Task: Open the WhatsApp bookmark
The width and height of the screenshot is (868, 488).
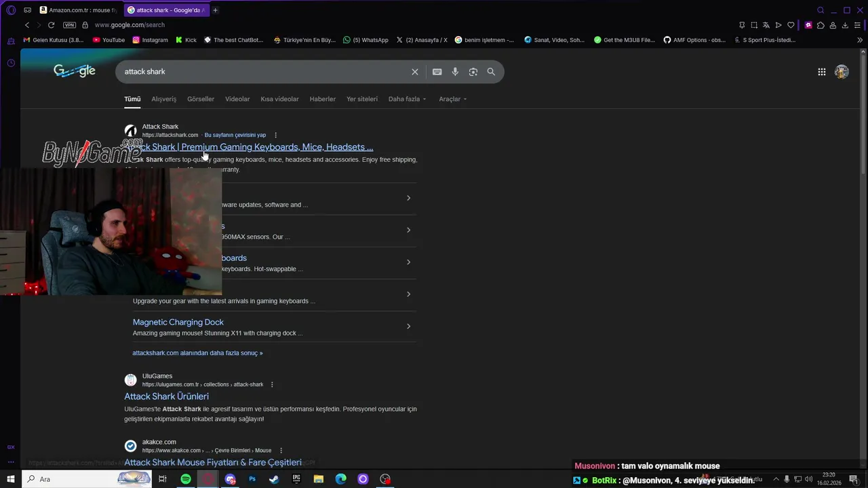Action: [366, 40]
